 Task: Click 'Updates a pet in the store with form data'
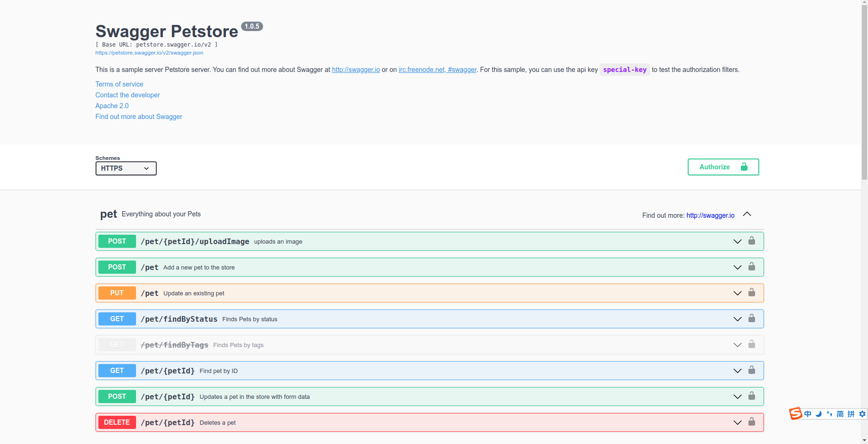[255, 397]
